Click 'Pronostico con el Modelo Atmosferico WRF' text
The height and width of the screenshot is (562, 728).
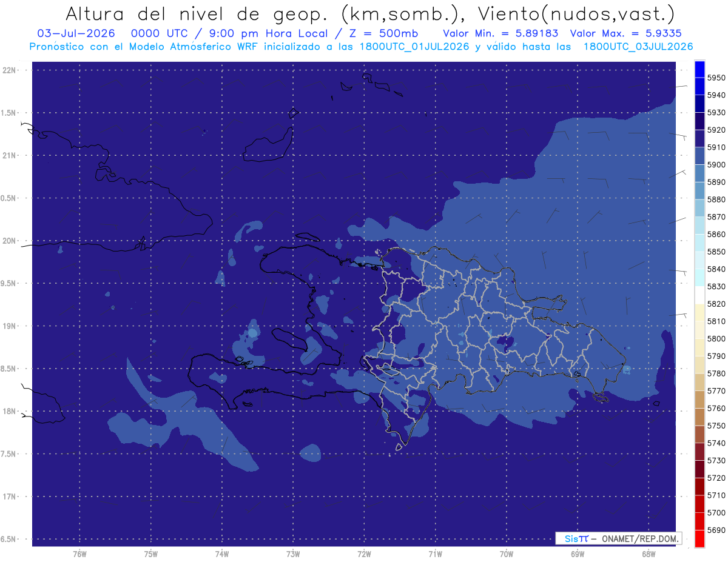click(145, 47)
